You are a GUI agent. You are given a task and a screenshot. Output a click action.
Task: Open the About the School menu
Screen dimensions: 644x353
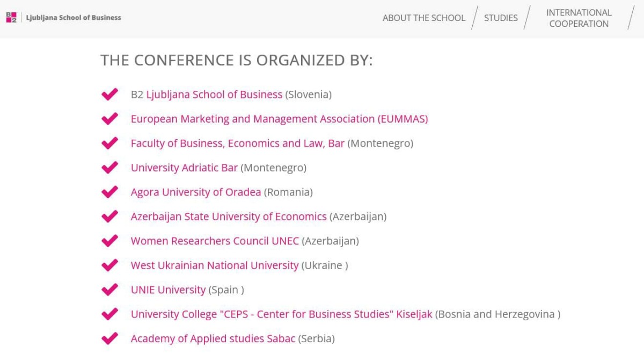pos(423,18)
